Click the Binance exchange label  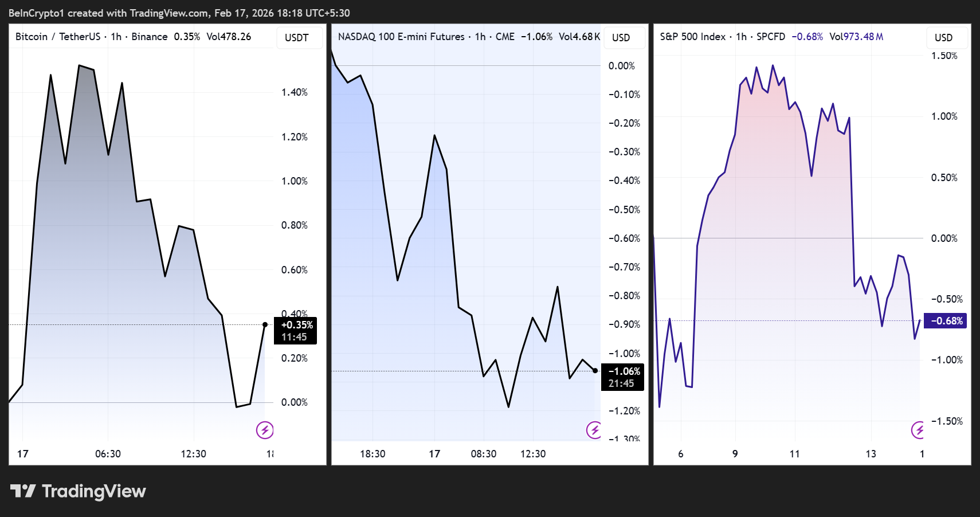[x=150, y=36]
